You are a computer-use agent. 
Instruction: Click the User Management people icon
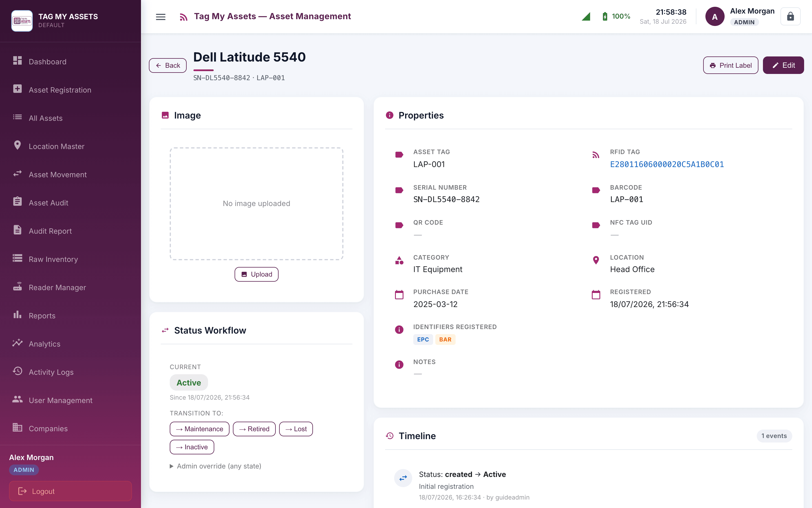click(x=17, y=399)
